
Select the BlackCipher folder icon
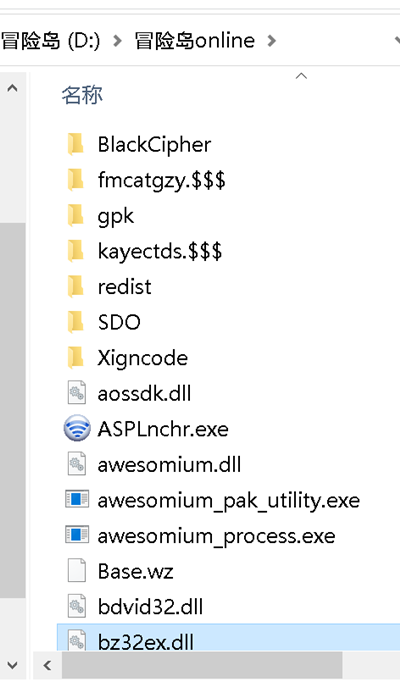point(76,145)
